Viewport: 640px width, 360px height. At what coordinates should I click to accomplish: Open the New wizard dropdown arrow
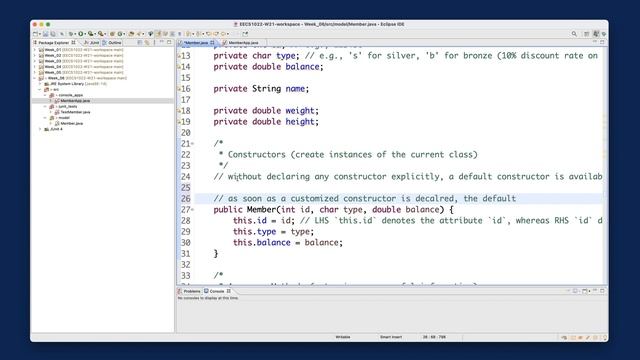point(40,34)
